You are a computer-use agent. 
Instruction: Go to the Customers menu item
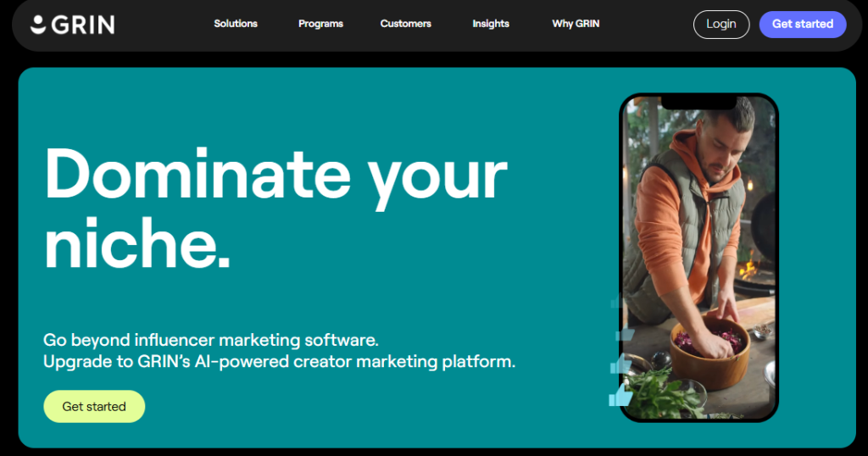(406, 24)
